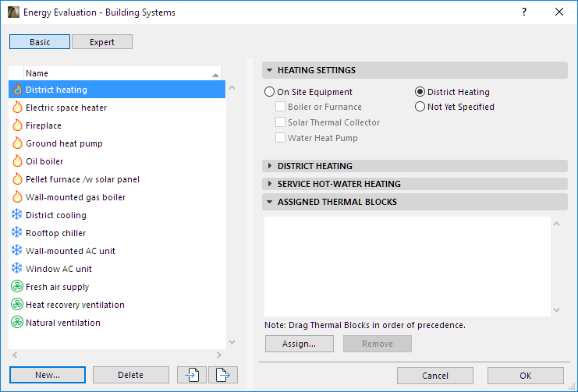Sort list by Name column header
The width and height of the screenshot is (578, 392).
pos(122,73)
